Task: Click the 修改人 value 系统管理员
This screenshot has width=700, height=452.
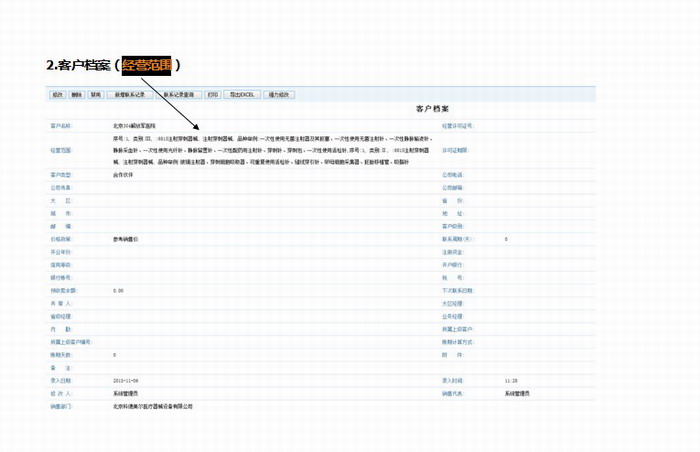Action: 127,394
